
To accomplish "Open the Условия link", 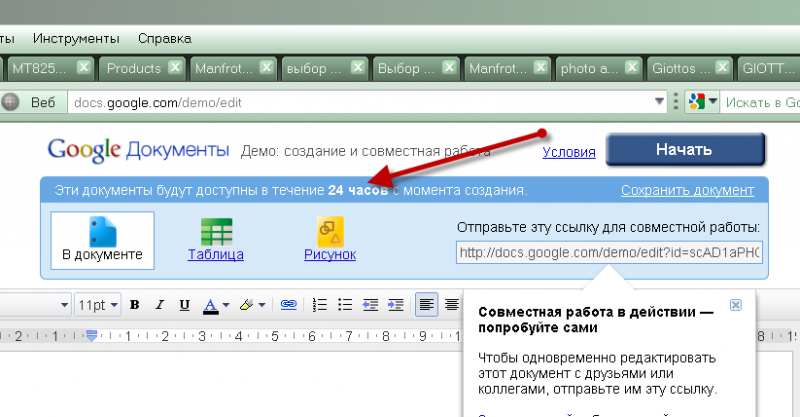I will click(x=569, y=152).
